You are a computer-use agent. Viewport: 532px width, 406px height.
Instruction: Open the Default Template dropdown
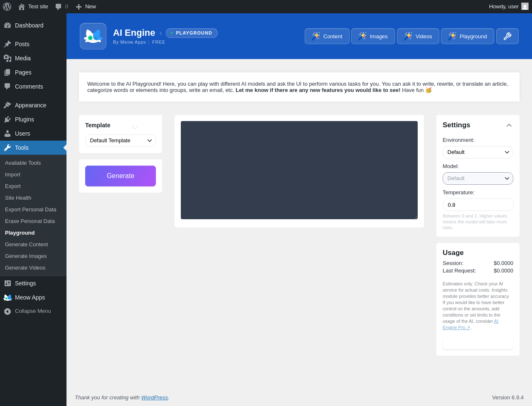(121, 141)
